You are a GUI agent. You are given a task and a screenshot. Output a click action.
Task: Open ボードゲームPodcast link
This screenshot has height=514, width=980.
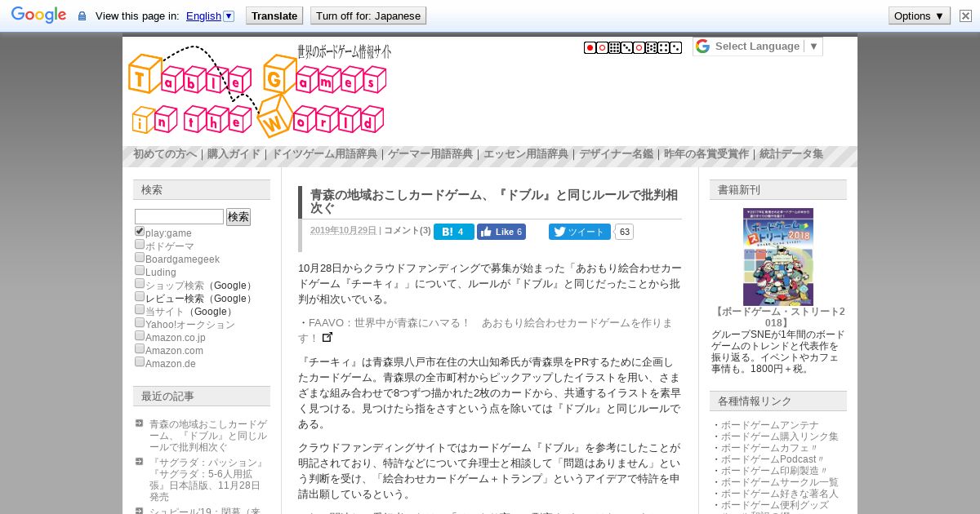point(773,459)
